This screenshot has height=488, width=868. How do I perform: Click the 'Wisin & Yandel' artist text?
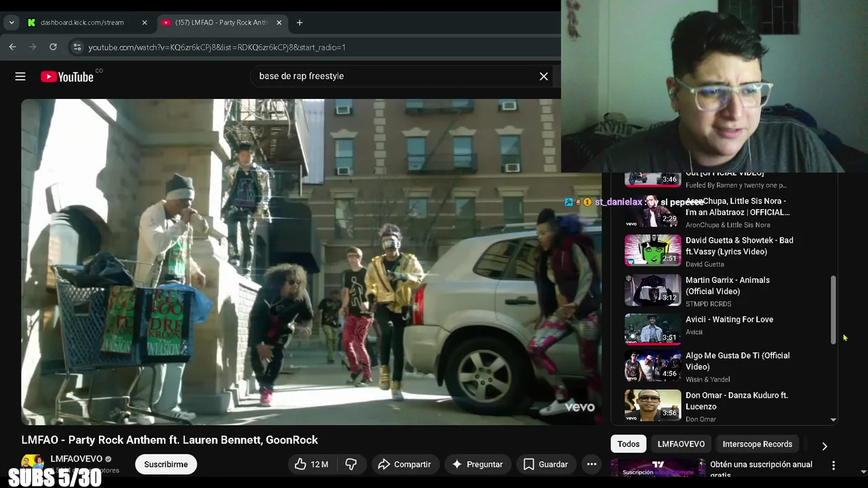(707, 380)
